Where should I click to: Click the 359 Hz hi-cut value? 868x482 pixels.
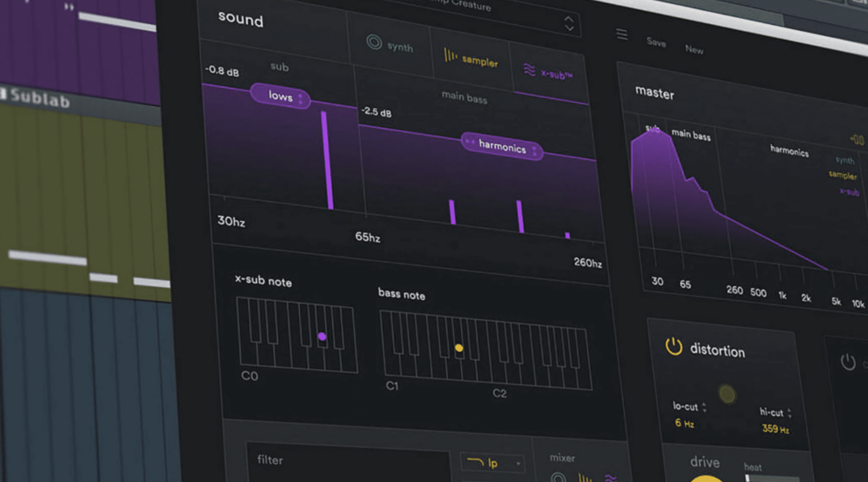tap(775, 429)
